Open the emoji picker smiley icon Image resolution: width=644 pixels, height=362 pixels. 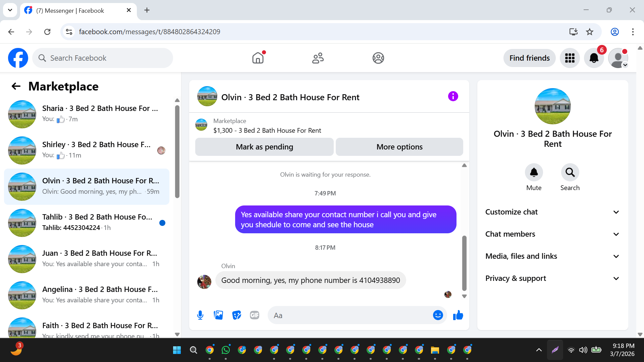438,315
